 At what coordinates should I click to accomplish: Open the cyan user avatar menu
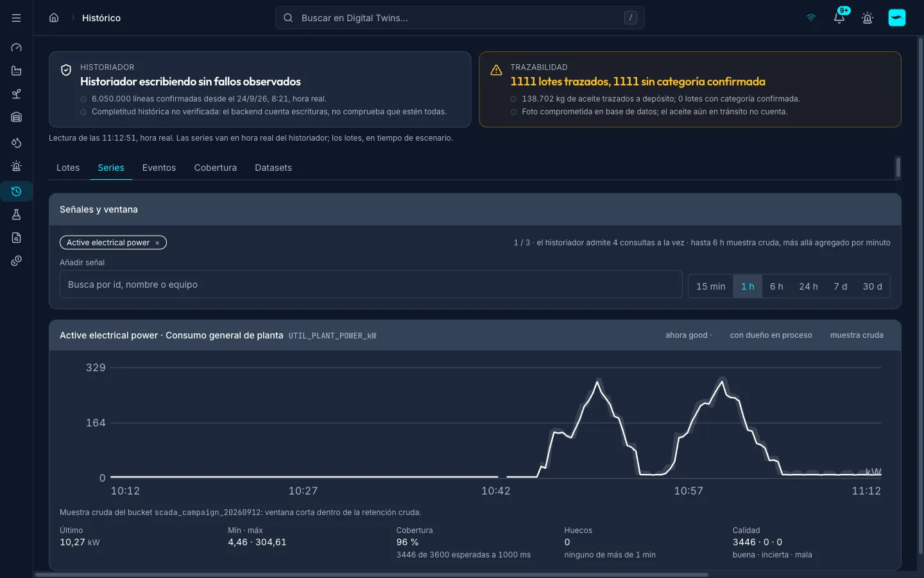(897, 18)
